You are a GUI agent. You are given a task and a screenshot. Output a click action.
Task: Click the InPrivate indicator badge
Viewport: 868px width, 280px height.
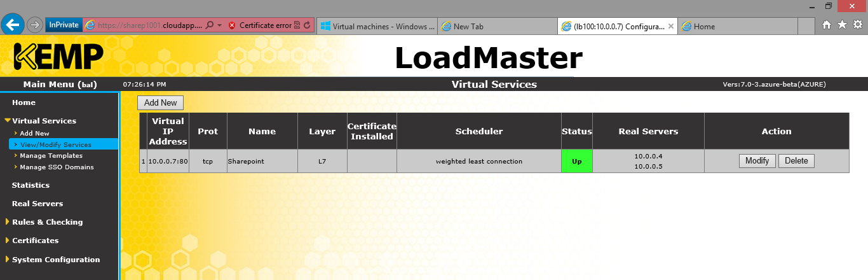64,25
